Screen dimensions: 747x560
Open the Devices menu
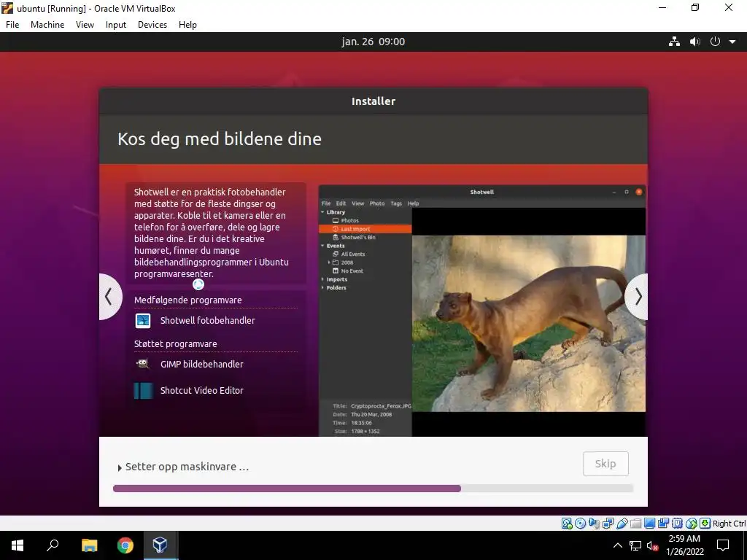[x=152, y=25]
